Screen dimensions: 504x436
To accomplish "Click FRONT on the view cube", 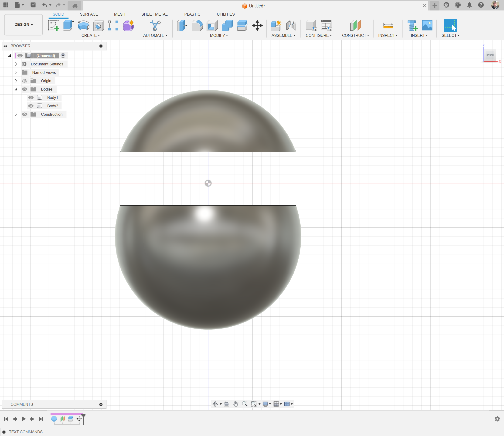I will click(x=490, y=55).
